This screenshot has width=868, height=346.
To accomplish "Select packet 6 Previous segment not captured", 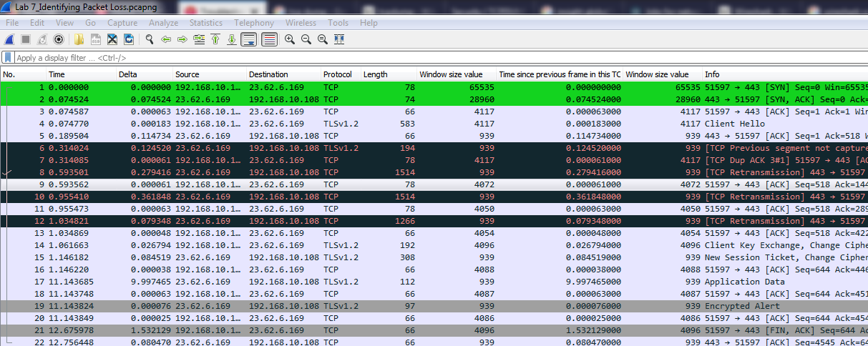I will 434,148.
